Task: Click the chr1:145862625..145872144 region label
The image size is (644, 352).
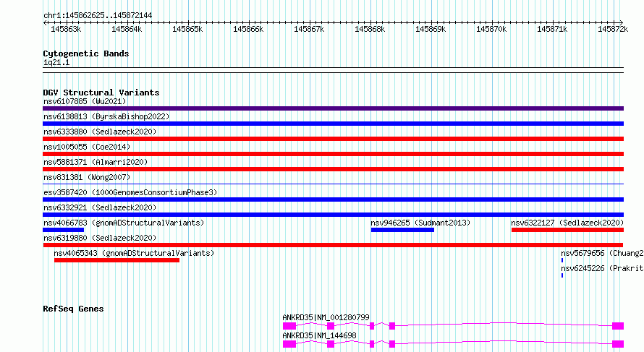Action: coord(98,15)
